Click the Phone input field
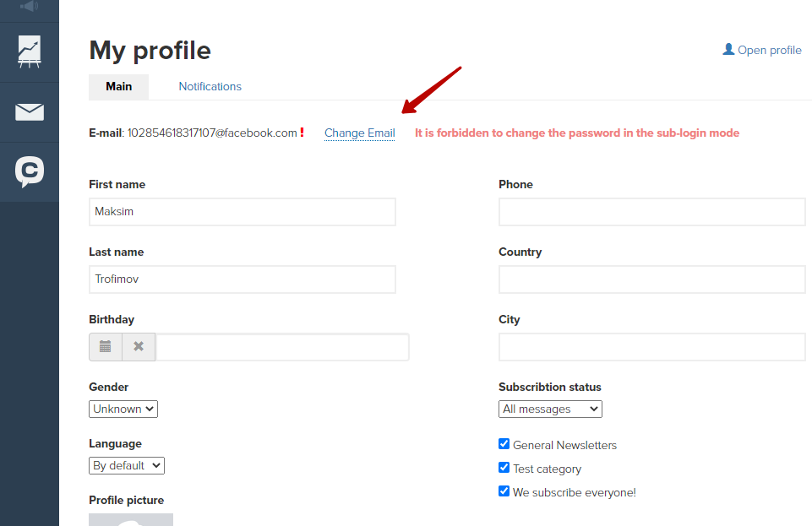 tap(652, 212)
